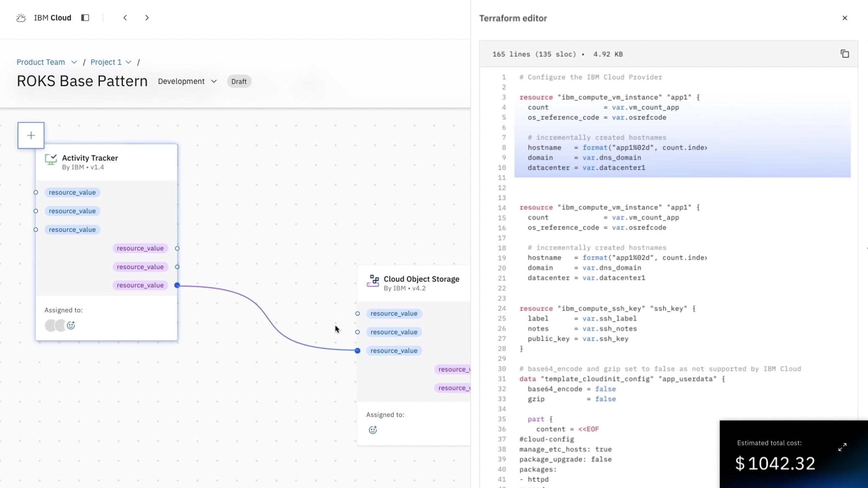This screenshot has width=868, height=488.
Task: Copy the Terraform code with copy icon
Action: coord(844,54)
